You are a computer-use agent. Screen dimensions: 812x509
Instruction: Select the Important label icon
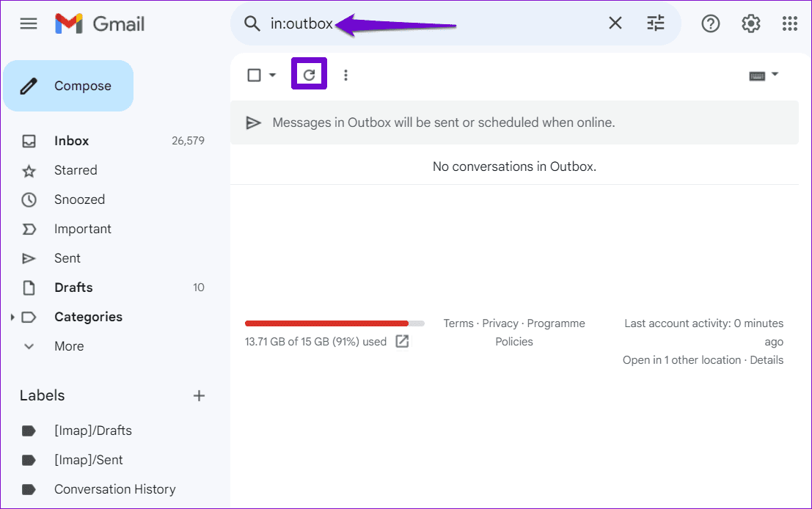click(x=28, y=228)
